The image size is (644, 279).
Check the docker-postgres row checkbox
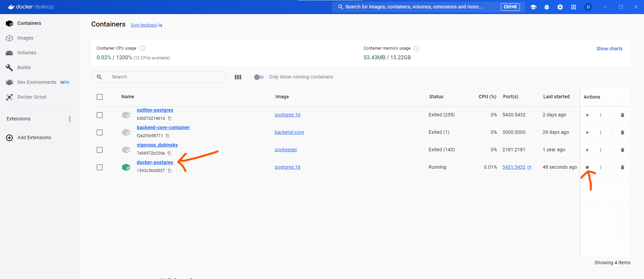(x=100, y=167)
